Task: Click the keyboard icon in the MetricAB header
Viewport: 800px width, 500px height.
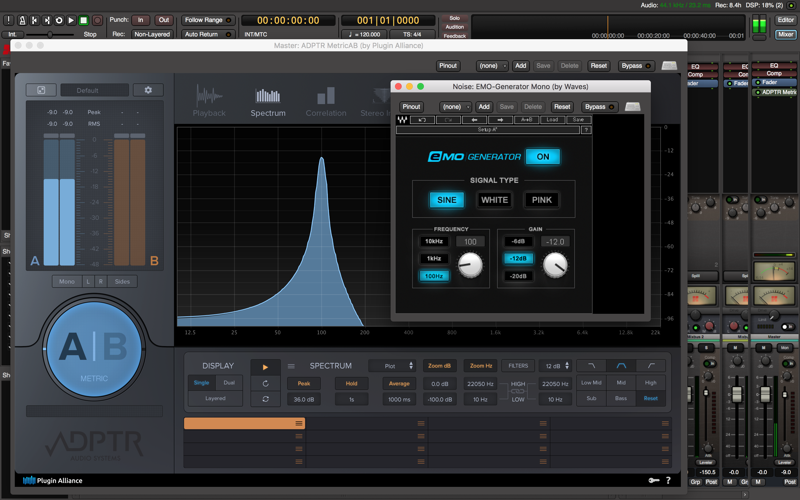Action: pyautogui.click(x=669, y=66)
